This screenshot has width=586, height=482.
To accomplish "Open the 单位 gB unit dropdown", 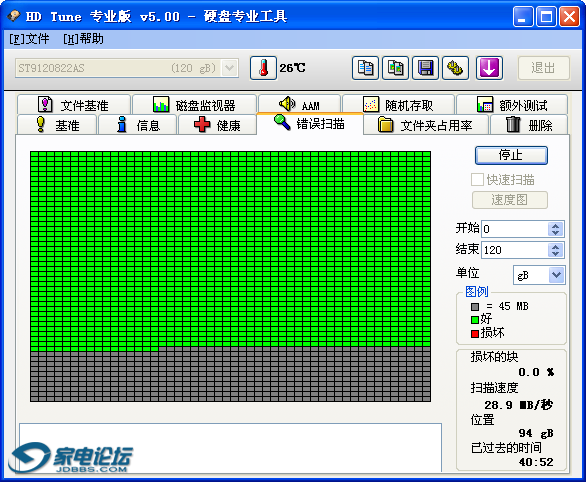I will click(x=556, y=275).
